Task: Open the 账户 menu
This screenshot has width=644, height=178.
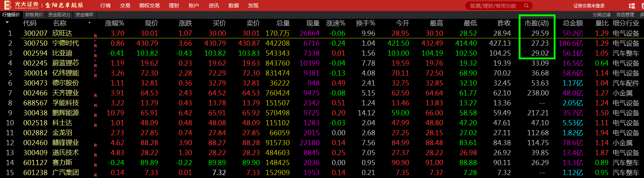Action: pyautogui.click(x=194, y=6)
